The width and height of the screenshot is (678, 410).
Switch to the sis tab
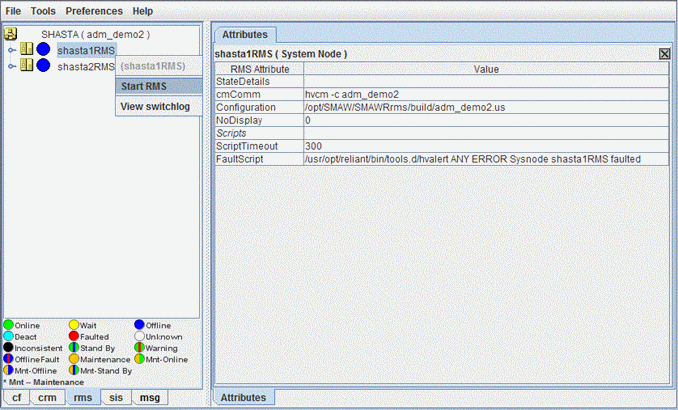[x=116, y=397]
